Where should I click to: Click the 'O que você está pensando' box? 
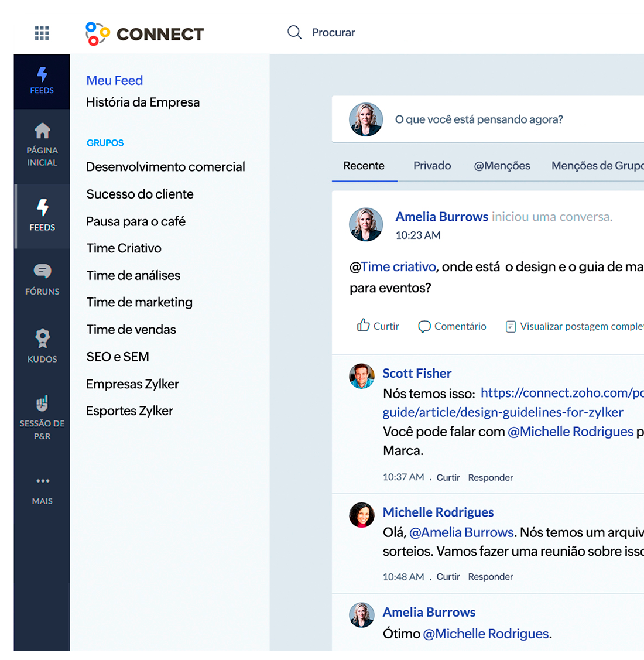[479, 119]
